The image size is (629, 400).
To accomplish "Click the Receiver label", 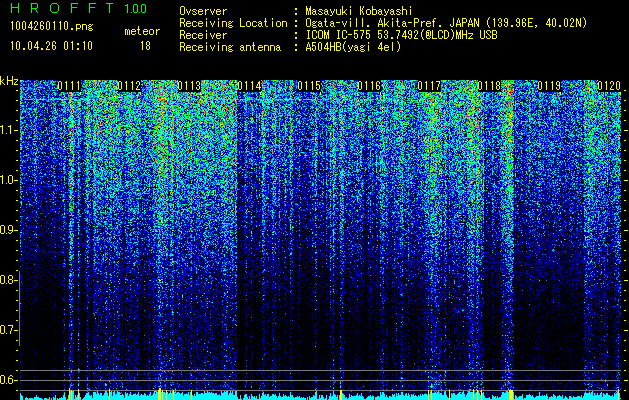I will [x=203, y=35].
